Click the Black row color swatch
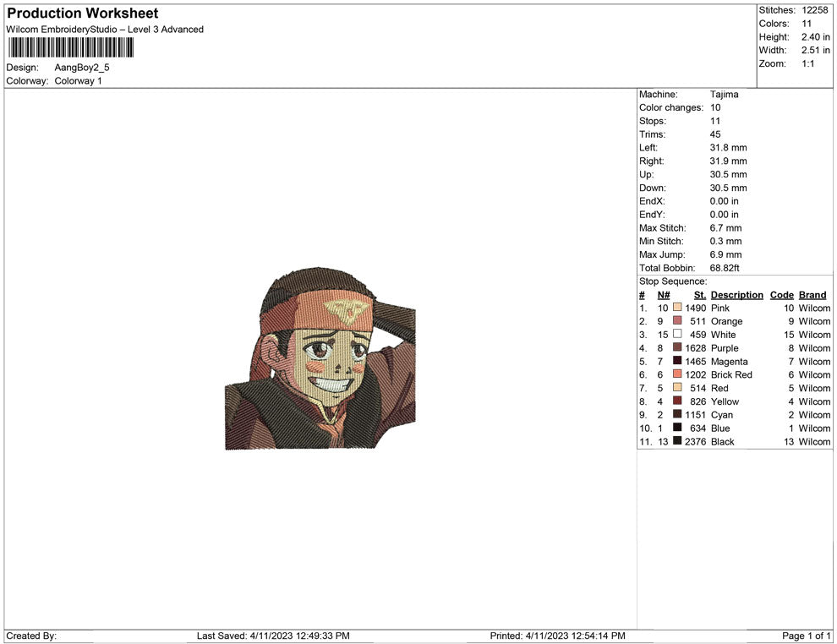The height and width of the screenshot is (644, 837). 677,440
